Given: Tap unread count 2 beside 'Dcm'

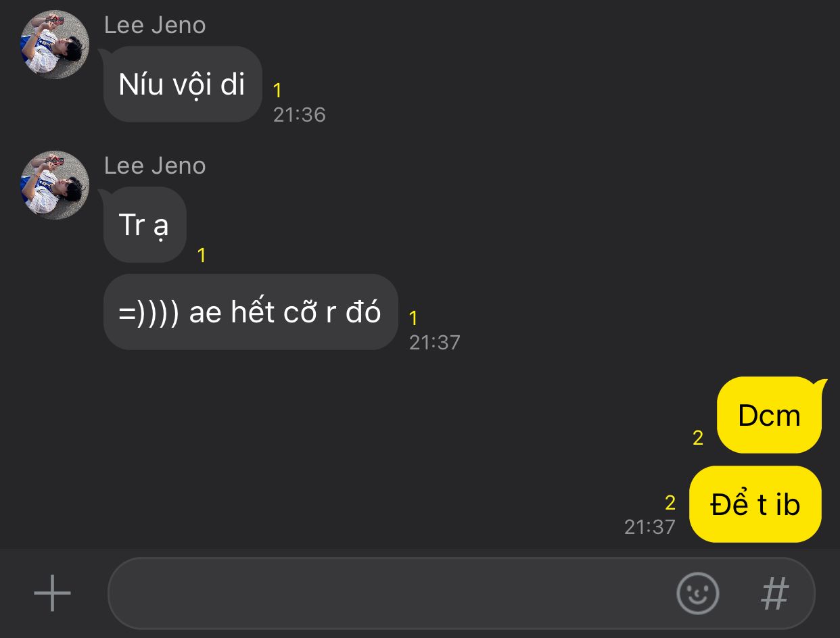Looking at the screenshot, I should (698, 438).
